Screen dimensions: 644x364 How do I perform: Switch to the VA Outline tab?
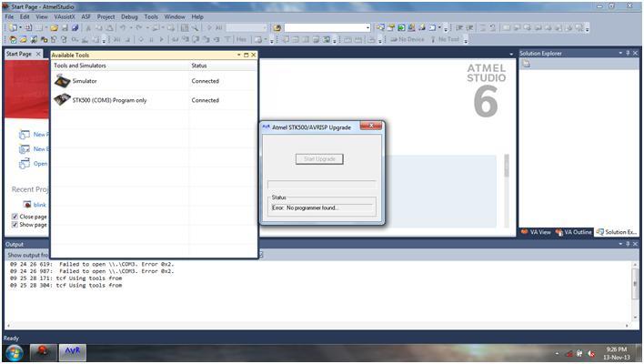coord(573,232)
